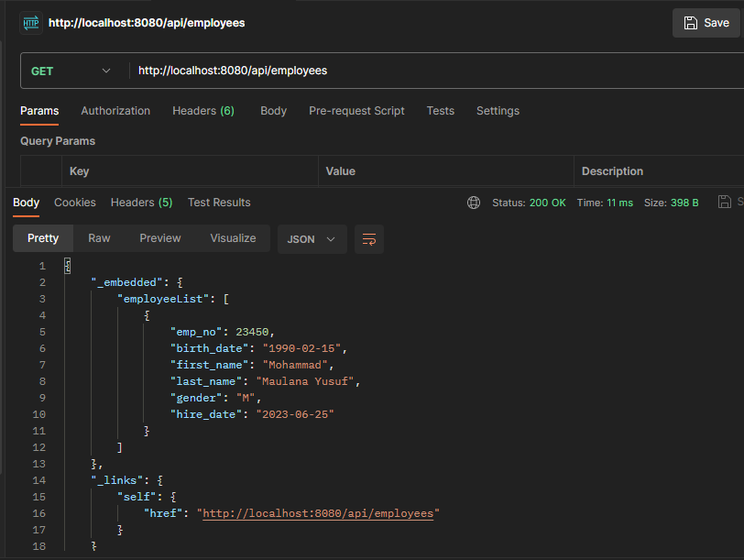Switch to the Cookies response tab
This screenshot has width=744, height=560.
coord(74,203)
